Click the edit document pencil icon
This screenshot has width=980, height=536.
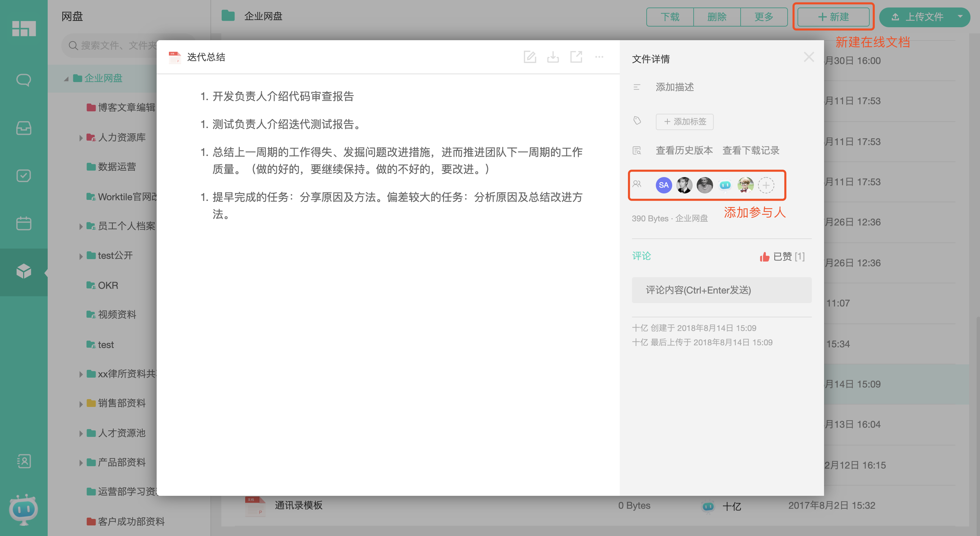(x=529, y=57)
